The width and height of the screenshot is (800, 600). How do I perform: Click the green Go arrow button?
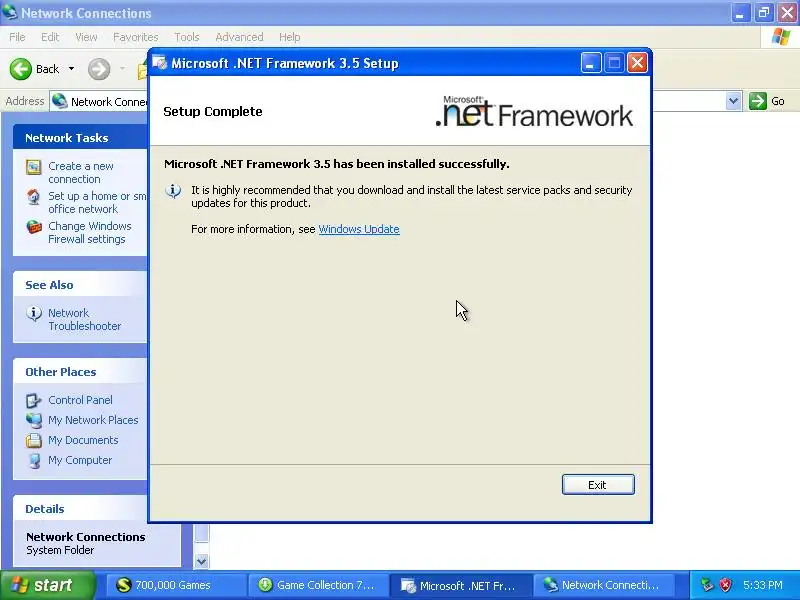[758, 101]
